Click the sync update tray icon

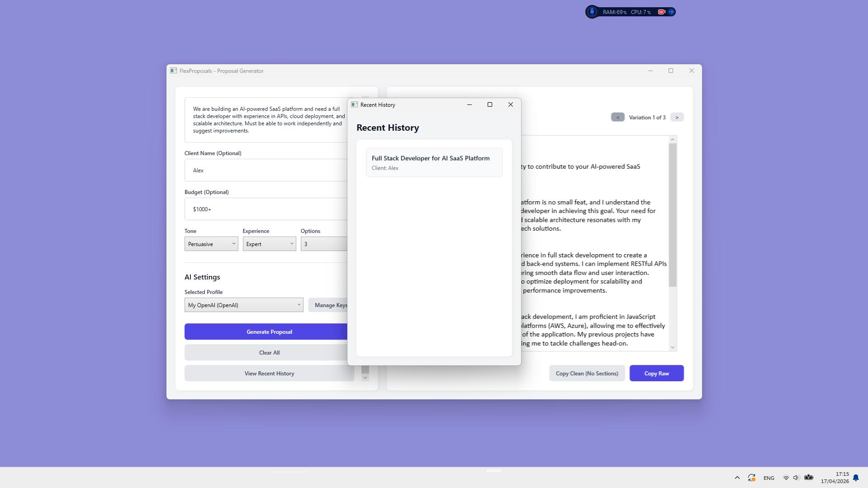click(x=751, y=478)
